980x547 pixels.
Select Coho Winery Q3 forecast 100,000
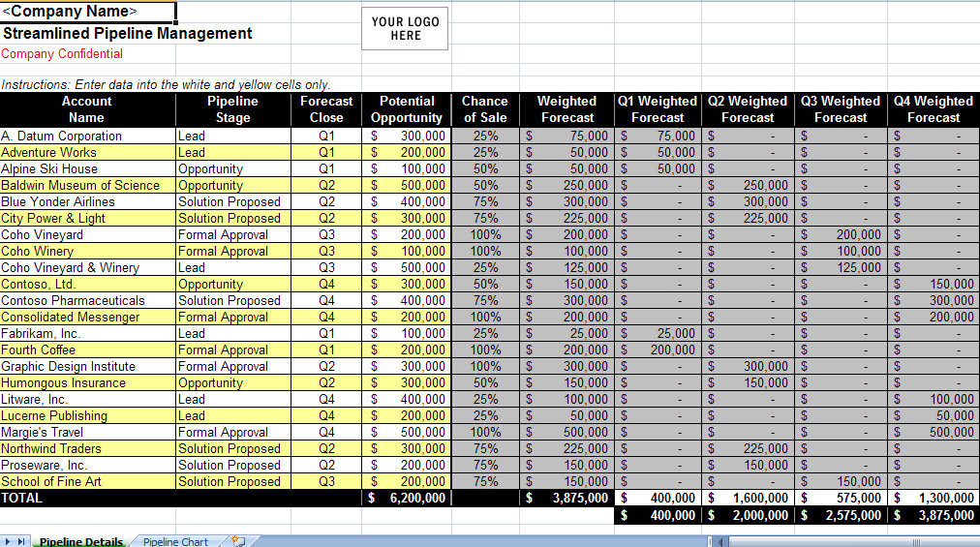pos(841,252)
